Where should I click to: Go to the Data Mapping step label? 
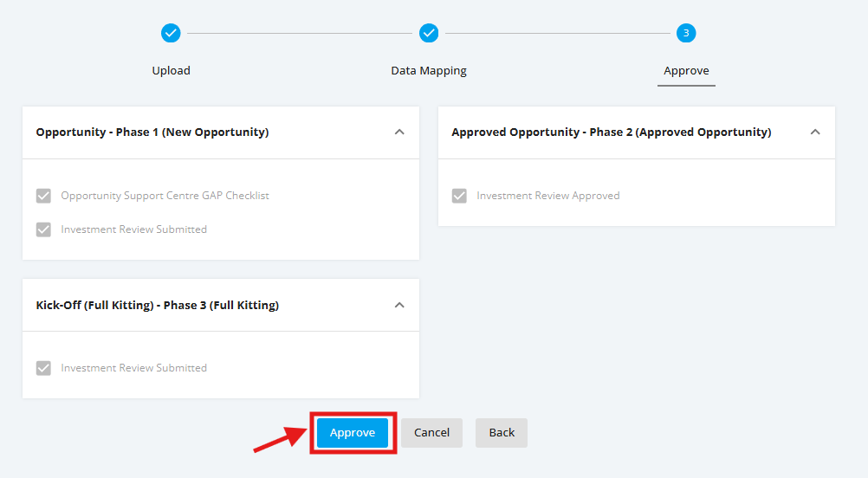[429, 71]
